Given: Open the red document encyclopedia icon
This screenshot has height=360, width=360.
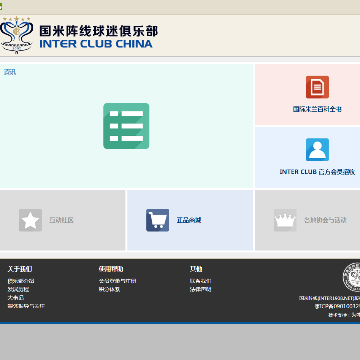Looking at the screenshot, I should coord(317,87).
